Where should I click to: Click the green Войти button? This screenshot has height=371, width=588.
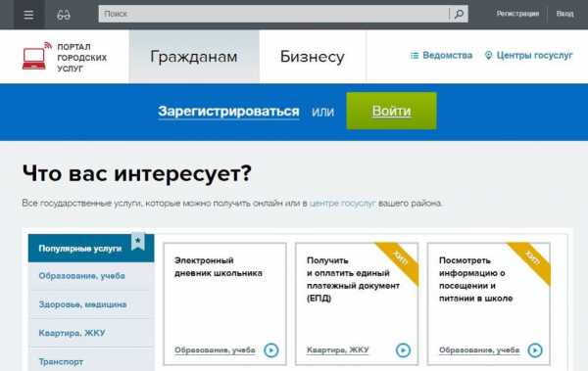(391, 111)
